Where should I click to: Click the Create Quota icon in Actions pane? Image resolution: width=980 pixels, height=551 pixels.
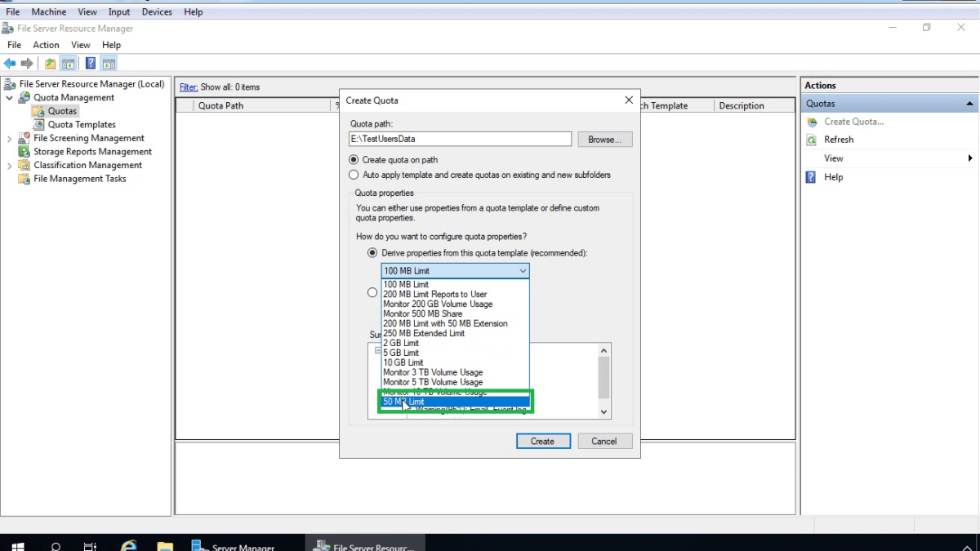click(x=812, y=122)
